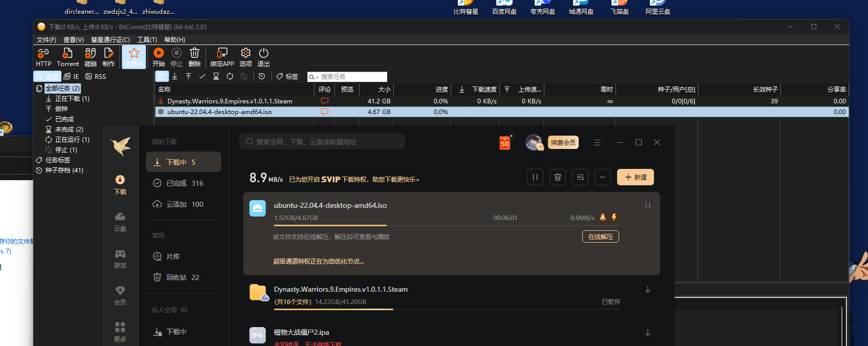Open the 云盘 cloud icon in Xunlei sidebar
868x346 pixels.
(120, 221)
